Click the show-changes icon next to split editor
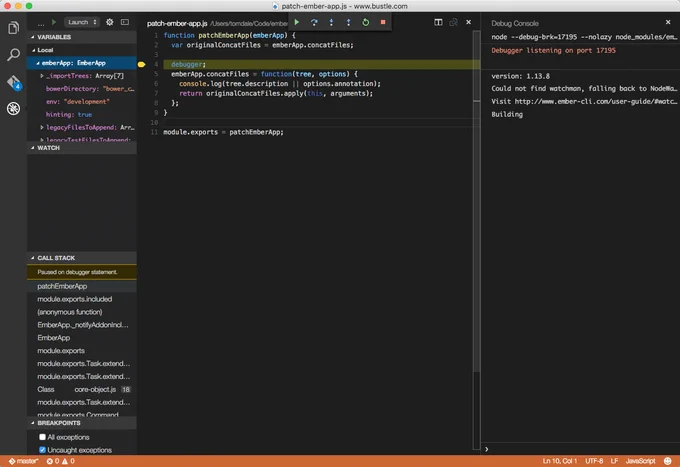The height and width of the screenshot is (467, 680). (x=454, y=22)
